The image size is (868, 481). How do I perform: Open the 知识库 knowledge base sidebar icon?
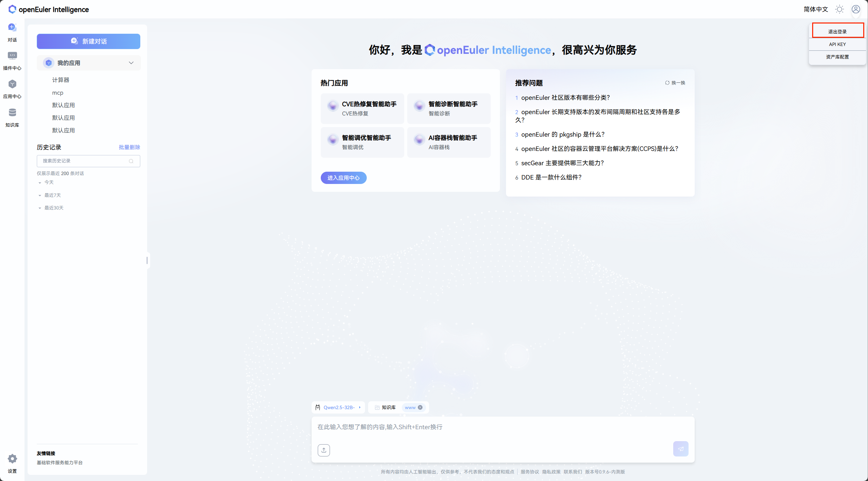(12, 113)
